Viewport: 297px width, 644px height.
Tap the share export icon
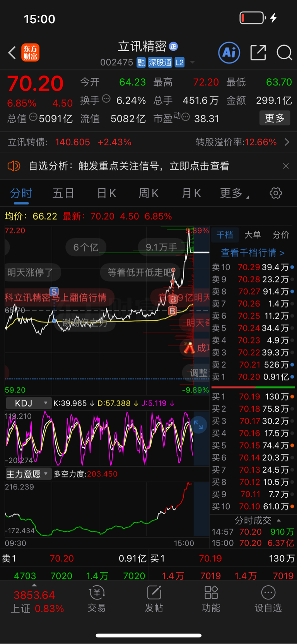258,53
